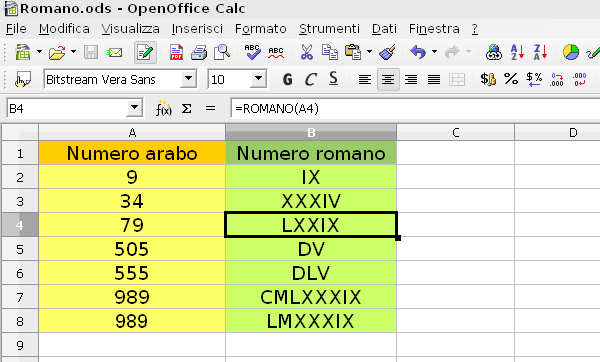Apply Standard number format icon
Image resolution: width=600 pixels, height=362 pixels.
tap(534, 79)
